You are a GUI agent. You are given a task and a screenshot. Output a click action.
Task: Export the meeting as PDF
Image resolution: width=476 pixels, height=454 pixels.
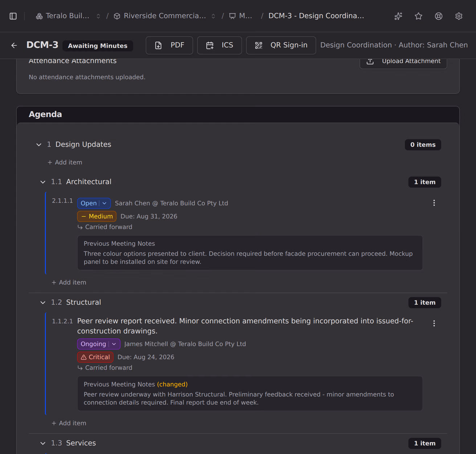pyautogui.click(x=169, y=45)
